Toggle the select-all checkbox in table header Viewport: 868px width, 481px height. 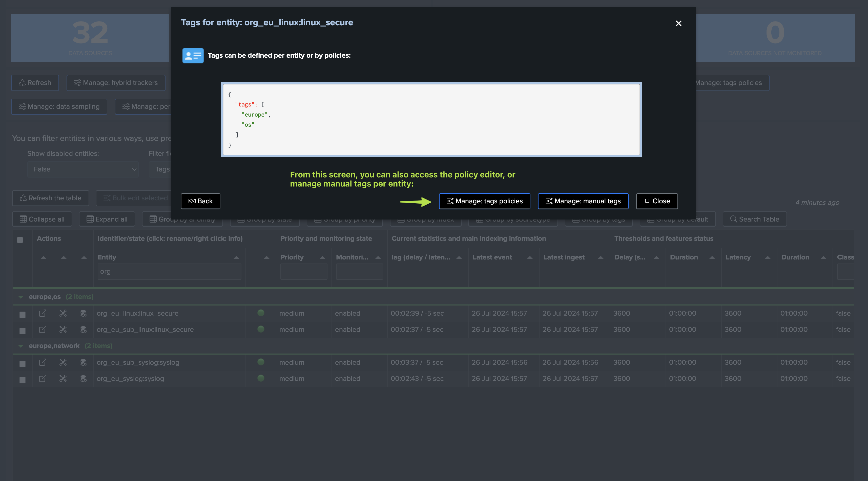(x=20, y=240)
